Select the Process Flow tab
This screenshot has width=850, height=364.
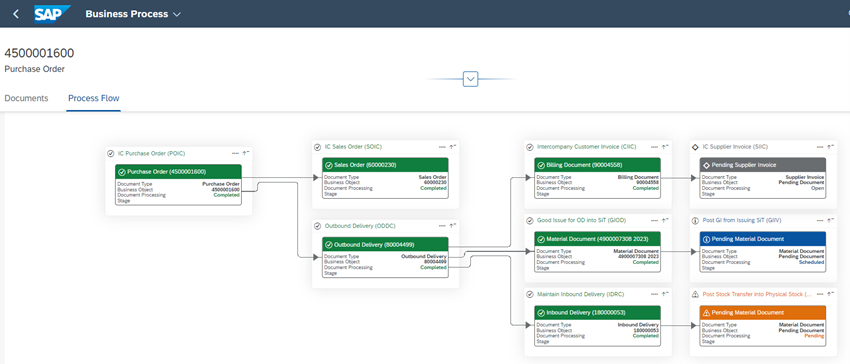94,98
